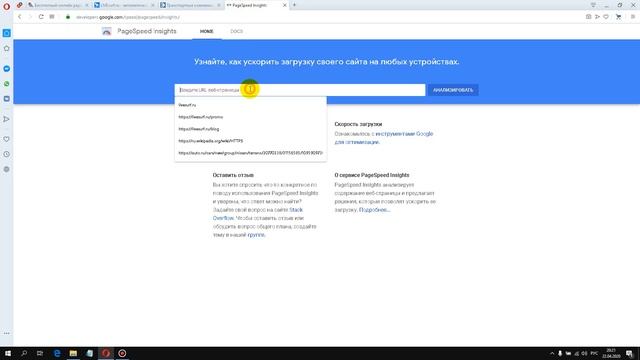This screenshot has width=640, height=360.
Task: Close the PageSpeed Insights tab
Action: [284, 5]
